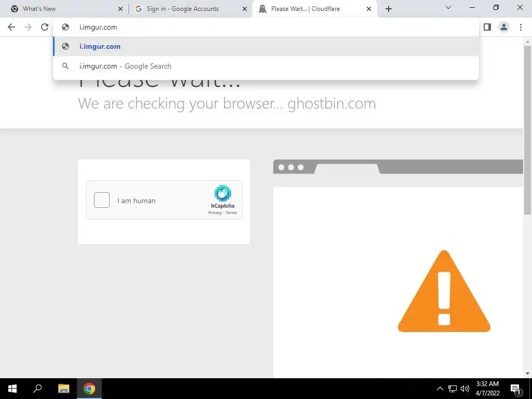
Task: Select the i.imgur.com URL suggestion
Action: coord(266,46)
